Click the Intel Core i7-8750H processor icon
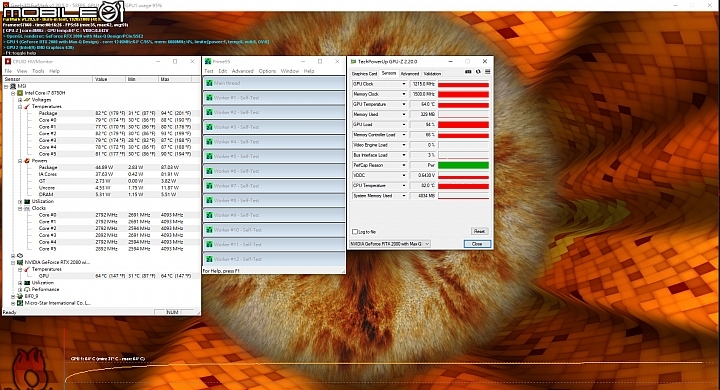The width and height of the screenshot is (720, 390). coord(20,93)
